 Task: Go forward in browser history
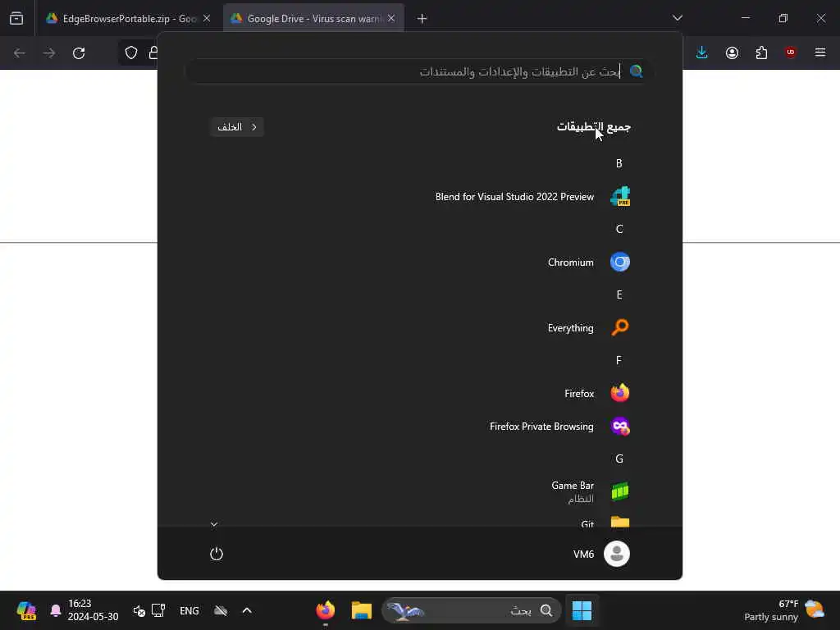[x=49, y=53]
